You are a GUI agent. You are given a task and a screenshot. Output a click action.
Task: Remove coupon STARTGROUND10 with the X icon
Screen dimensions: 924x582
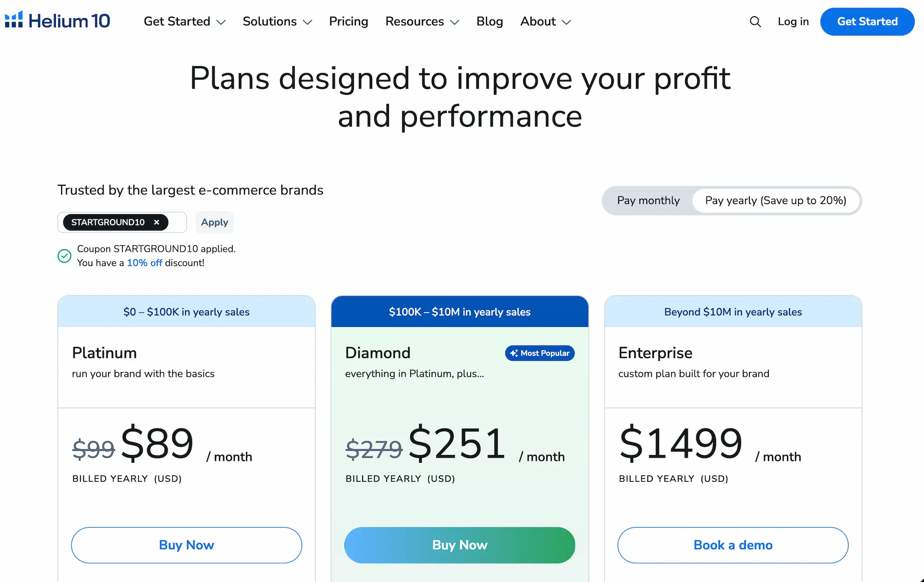157,222
